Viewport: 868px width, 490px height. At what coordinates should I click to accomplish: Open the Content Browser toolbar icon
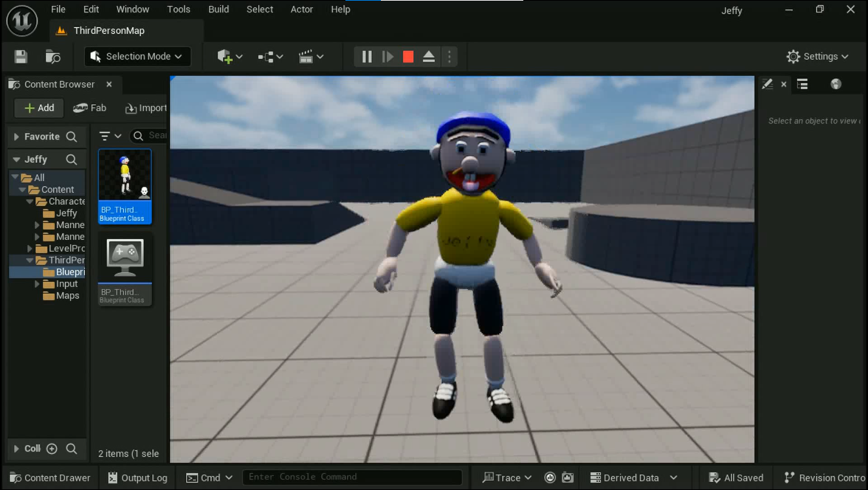(x=52, y=57)
